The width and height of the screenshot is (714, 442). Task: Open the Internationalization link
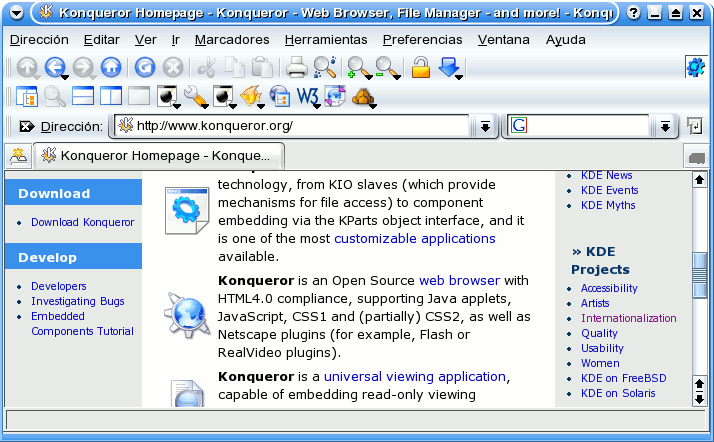coord(628,318)
